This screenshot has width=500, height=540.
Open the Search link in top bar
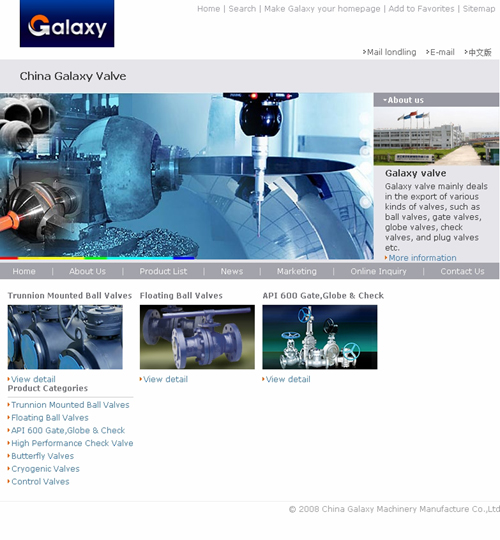pyautogui.click(x=242, y=9)
